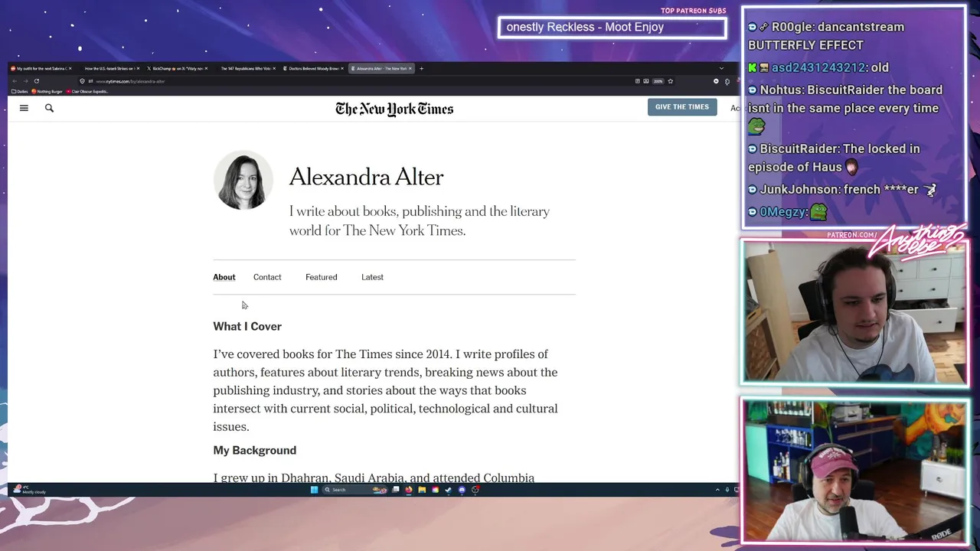Open the Clair Obscur: Expedition bookmark
The width and height of the screenshot is (980, 551).
(87, 91)
